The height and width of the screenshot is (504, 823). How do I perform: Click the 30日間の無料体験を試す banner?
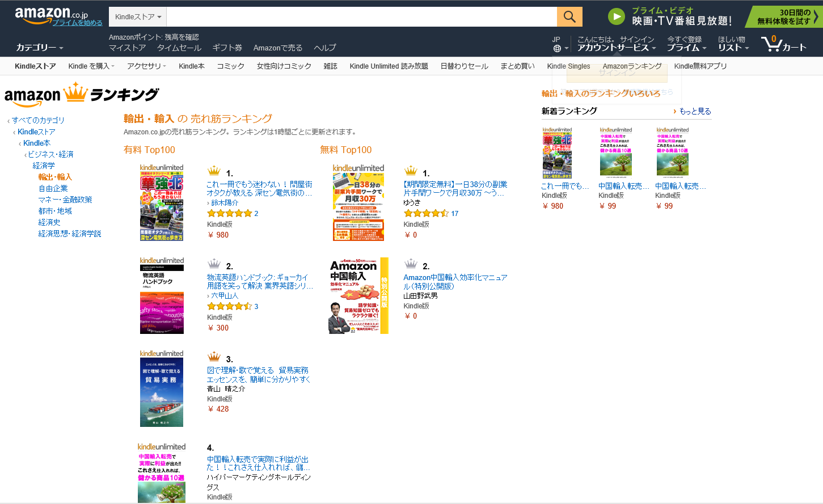(784, 16)
